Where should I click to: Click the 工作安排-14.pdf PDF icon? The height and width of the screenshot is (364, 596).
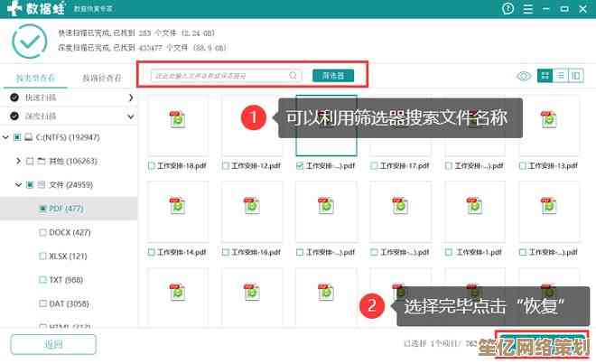point(177,205)
